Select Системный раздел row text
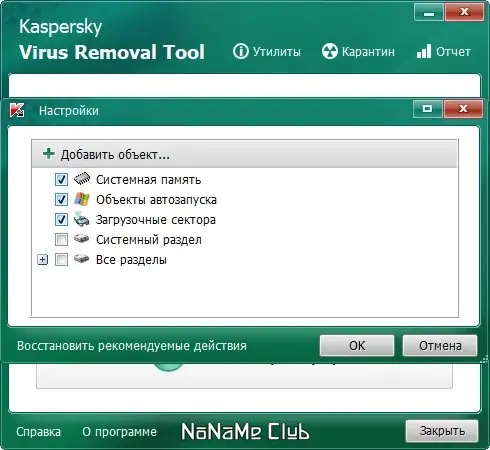 (149, 240)
